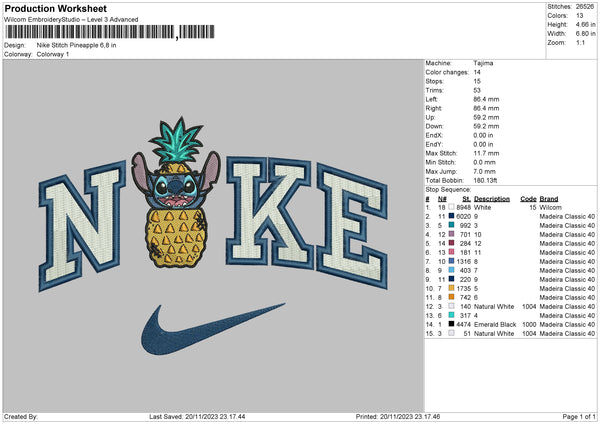Image resolution: width=600 pixels, height=424 pixels.
Task: Click the St. column header
Action: (466, 199)
